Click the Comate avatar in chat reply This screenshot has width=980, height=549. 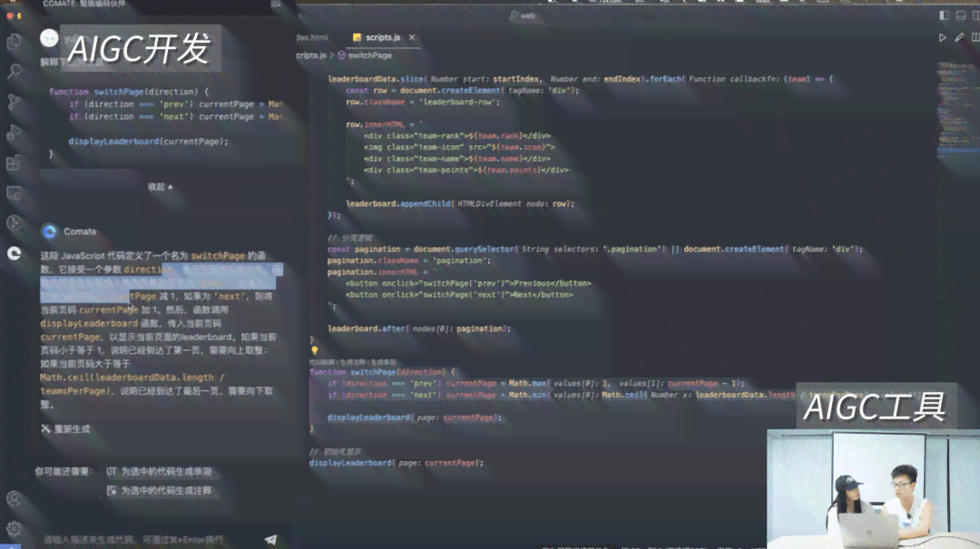pyautogui.click(x=49, y=231)
